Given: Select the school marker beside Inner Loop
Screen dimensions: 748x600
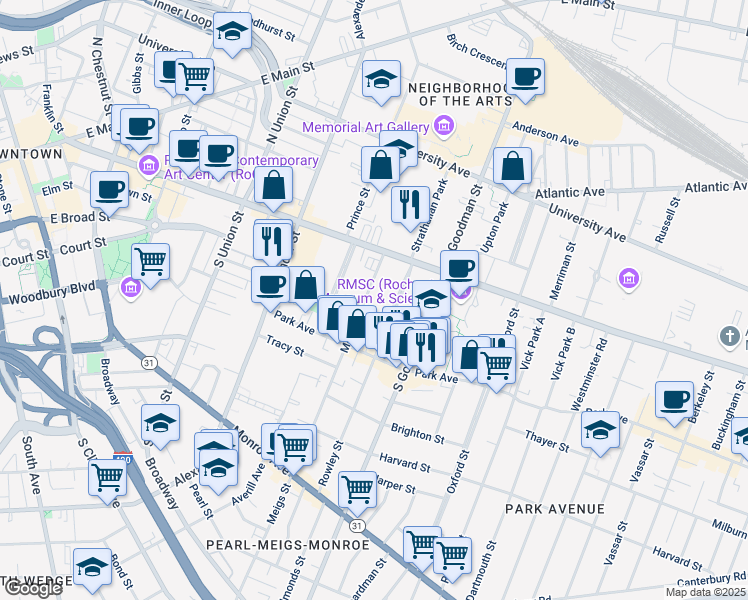Looking at the screenshot, I should click(232, 33).
